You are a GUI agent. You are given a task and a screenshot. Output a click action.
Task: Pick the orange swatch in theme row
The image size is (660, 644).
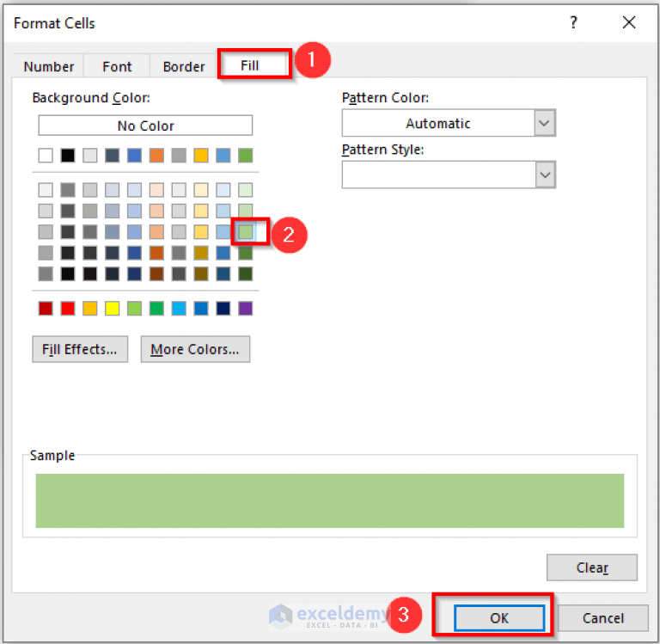pyautogui.click(x=156, y=156)
